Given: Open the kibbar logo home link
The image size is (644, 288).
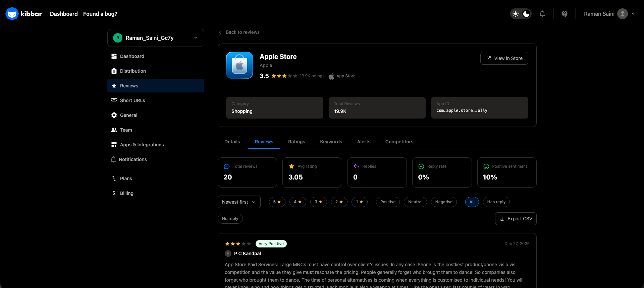Looking at the screenshot, I should pyautogui.click(x=23, y=14).
